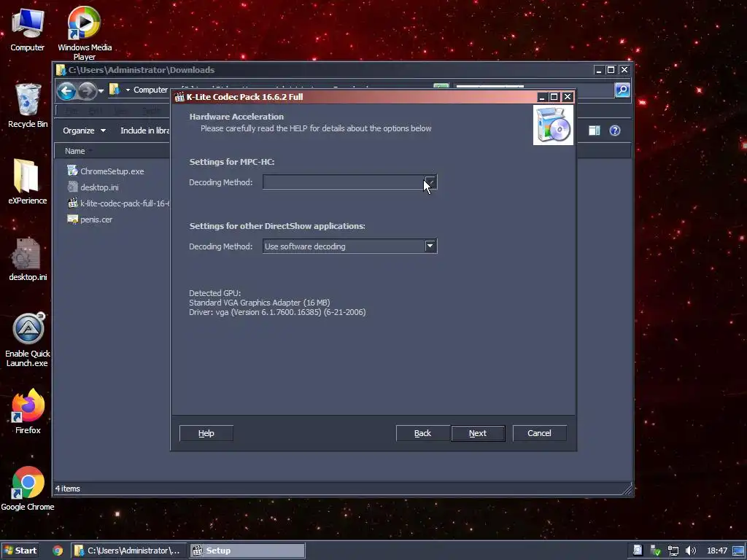Screen dimensions: 747x560
Task: Click the Use software decoding combo box
Action: tap(349, 246)
